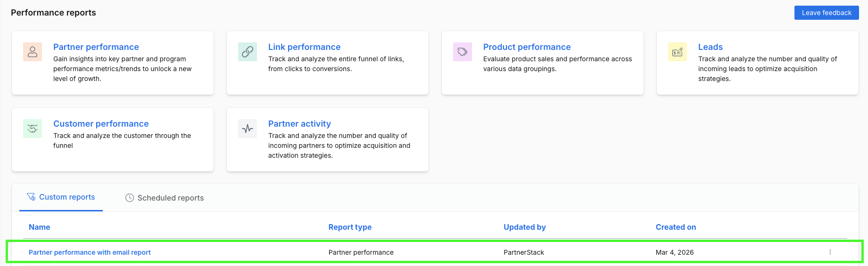
Task: Open the Link performance report link
Action: point(304,47)
